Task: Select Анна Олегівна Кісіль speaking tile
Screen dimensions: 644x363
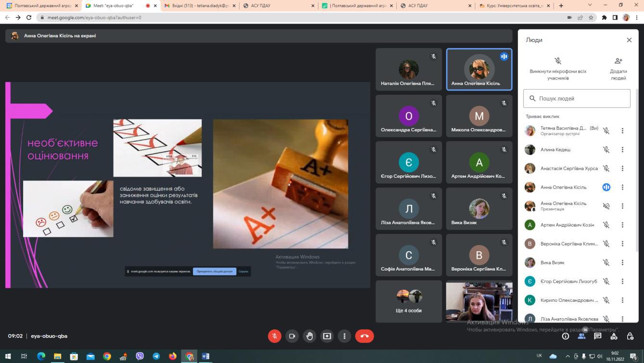Action: 479,69
